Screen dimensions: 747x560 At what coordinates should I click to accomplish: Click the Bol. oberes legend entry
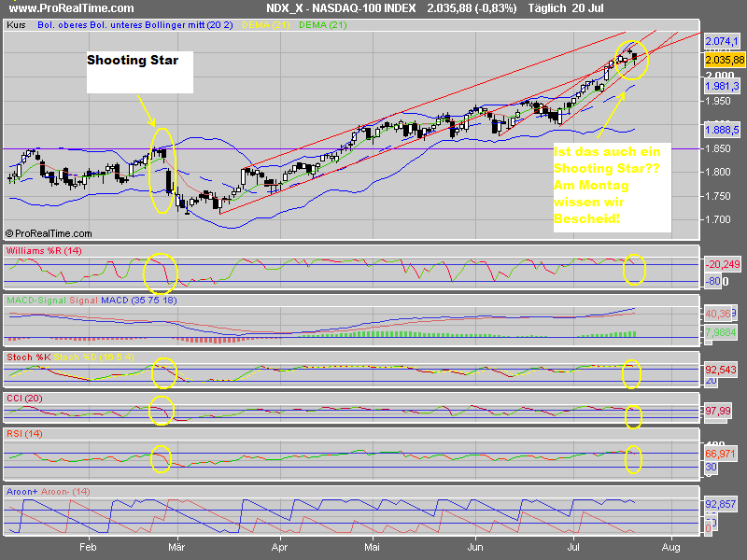coord(63,25)
